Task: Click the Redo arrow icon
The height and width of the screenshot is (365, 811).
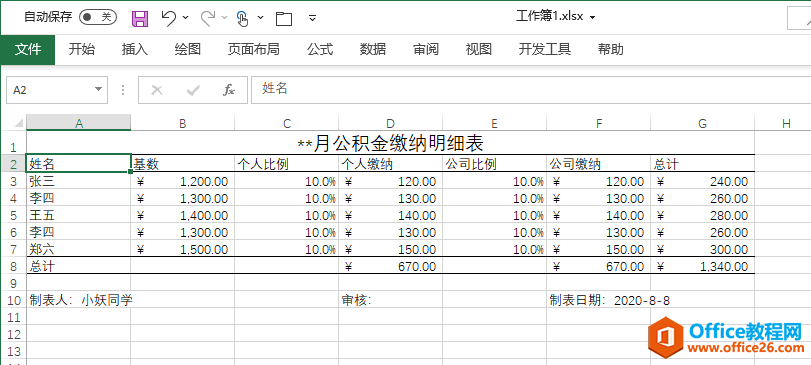Action: [208, 18]
